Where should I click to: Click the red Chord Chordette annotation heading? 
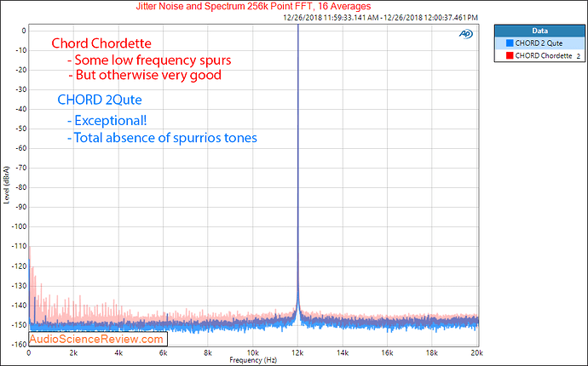(101, 43)
